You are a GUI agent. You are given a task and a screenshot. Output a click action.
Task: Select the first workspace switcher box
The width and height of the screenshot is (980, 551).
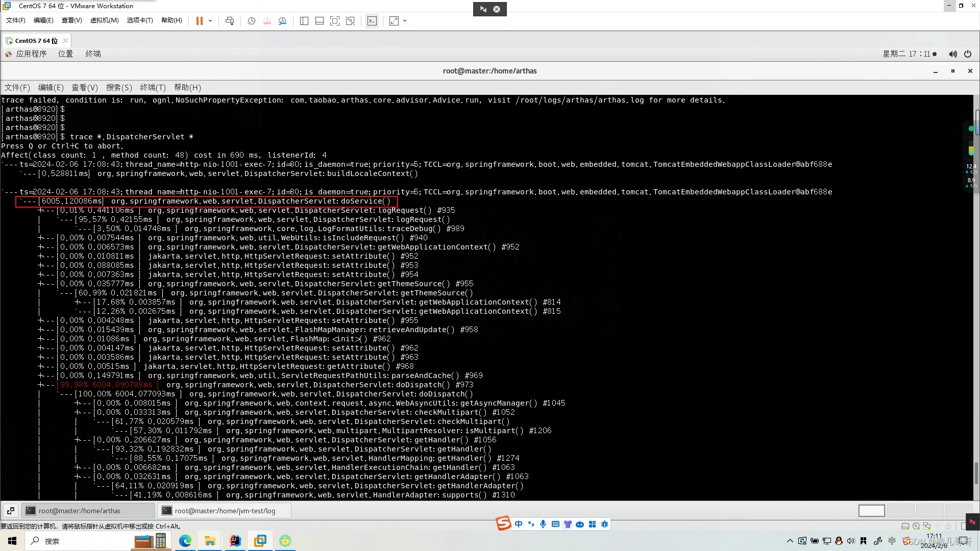click(872, 511)
